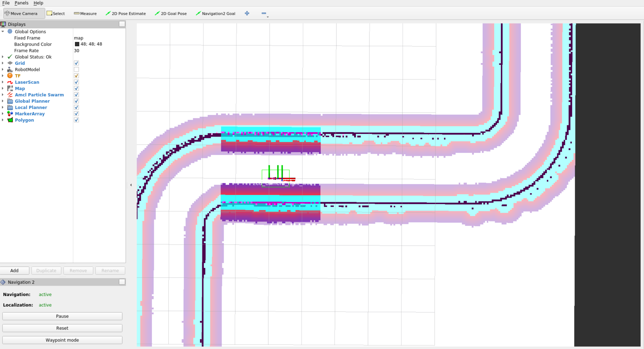Expand the TF display properties
This screenshot has height=349, width=644.
pyautogui.click(x=3, y=76)
